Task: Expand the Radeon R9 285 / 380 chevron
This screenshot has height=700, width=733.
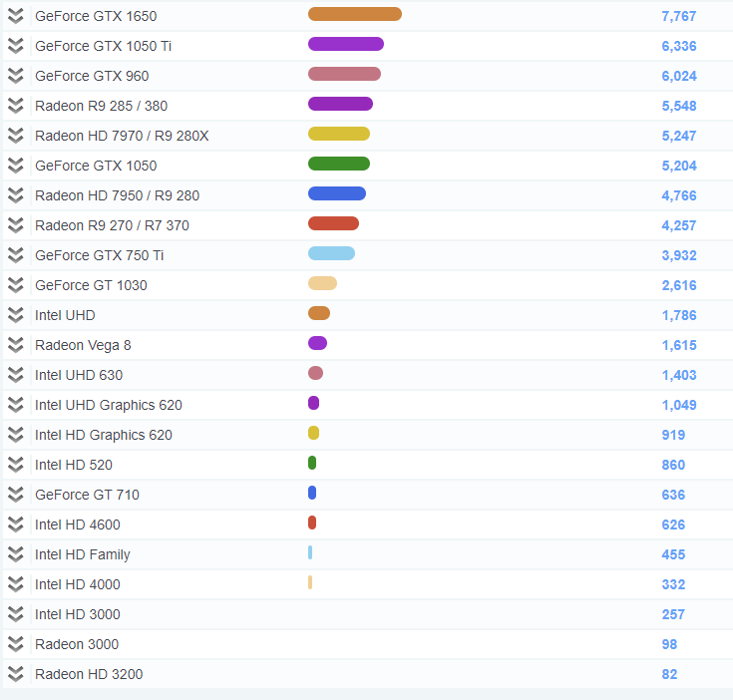Action: pos(15,106)
